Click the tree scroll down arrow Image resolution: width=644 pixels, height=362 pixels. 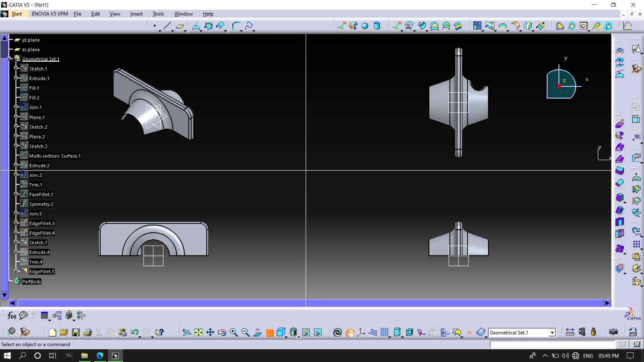[x=4, y=295]
